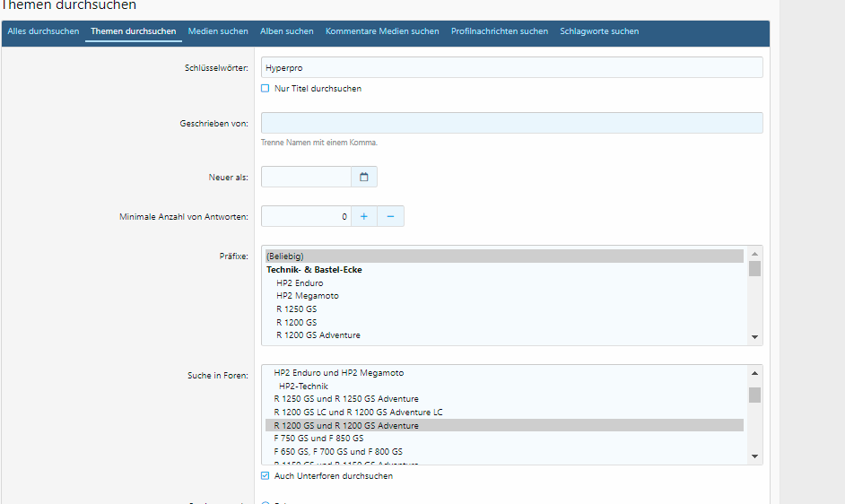845x504 pixels.
Task: Select Technik- & Bastel-Ecke prefix group
Action: (x=504, y=270)
